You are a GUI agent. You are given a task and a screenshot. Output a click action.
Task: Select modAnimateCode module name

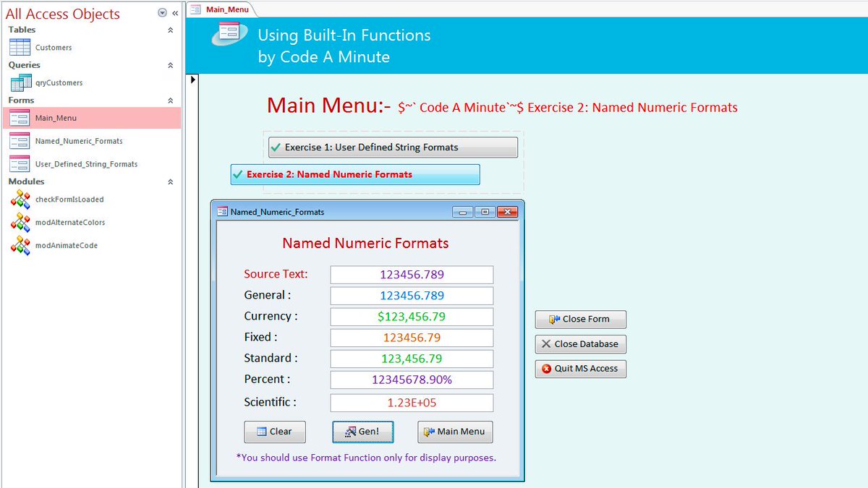67,246
